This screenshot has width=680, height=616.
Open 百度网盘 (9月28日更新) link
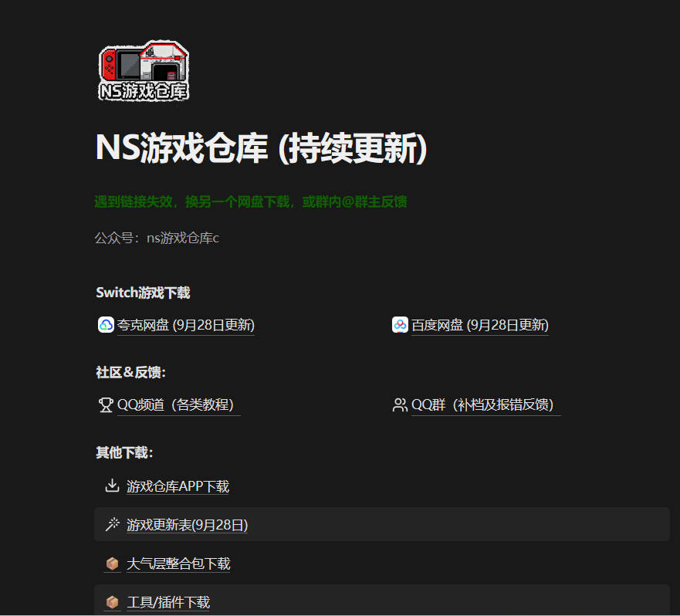tap(479, 325)
